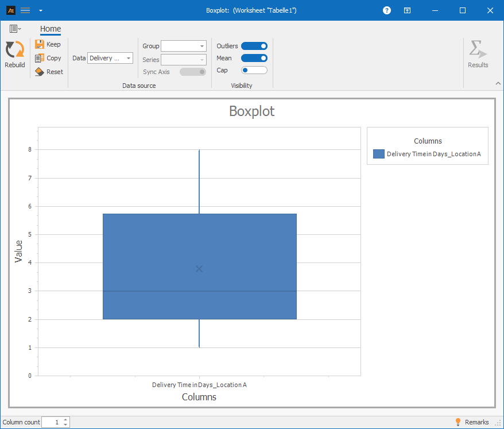This screenshot has width=504, height=429.
Task: Click the Remarks lightbulb icon
Action: [458, 422]
